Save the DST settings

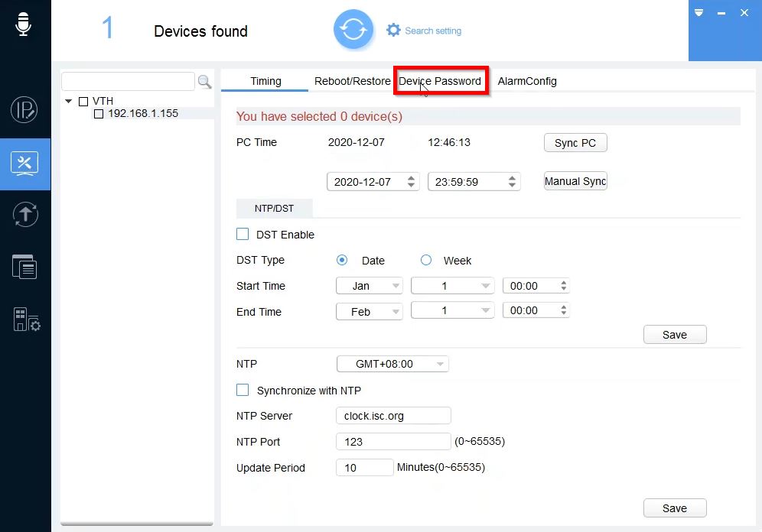675,335
